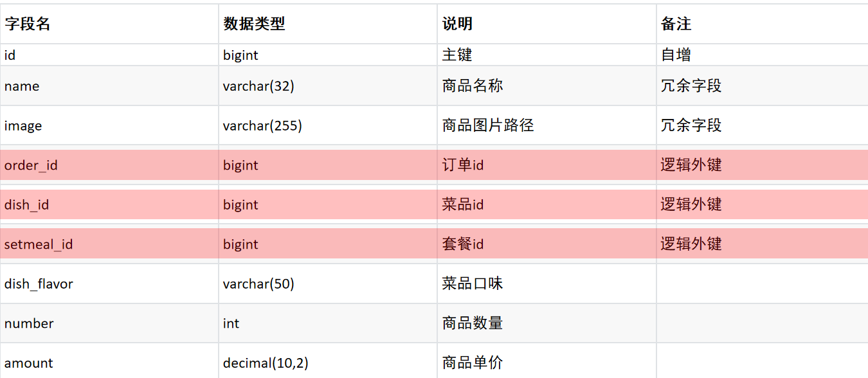Click the 自增 remark cell

[x=763, y=55]
